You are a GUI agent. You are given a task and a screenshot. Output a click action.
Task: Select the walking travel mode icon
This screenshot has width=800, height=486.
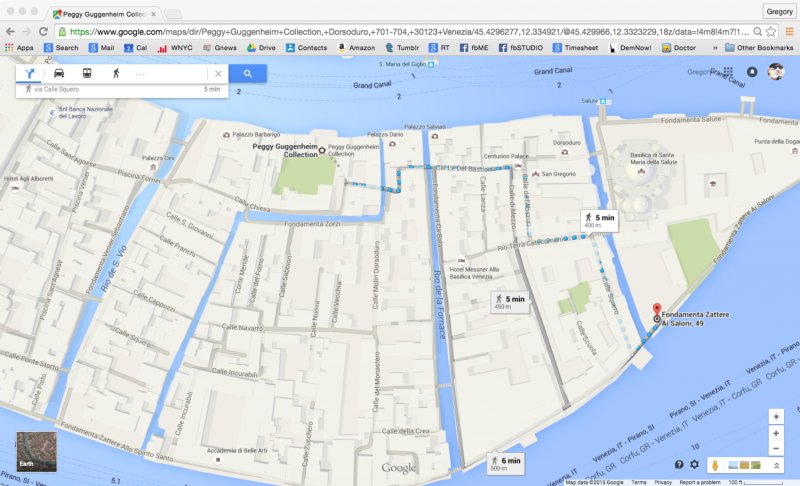pos(116,73)
